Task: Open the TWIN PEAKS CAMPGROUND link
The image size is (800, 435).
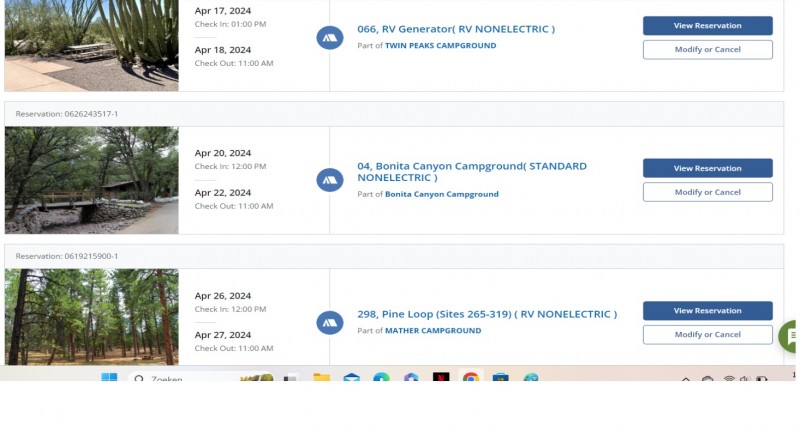Action: (x=440, y=46)
